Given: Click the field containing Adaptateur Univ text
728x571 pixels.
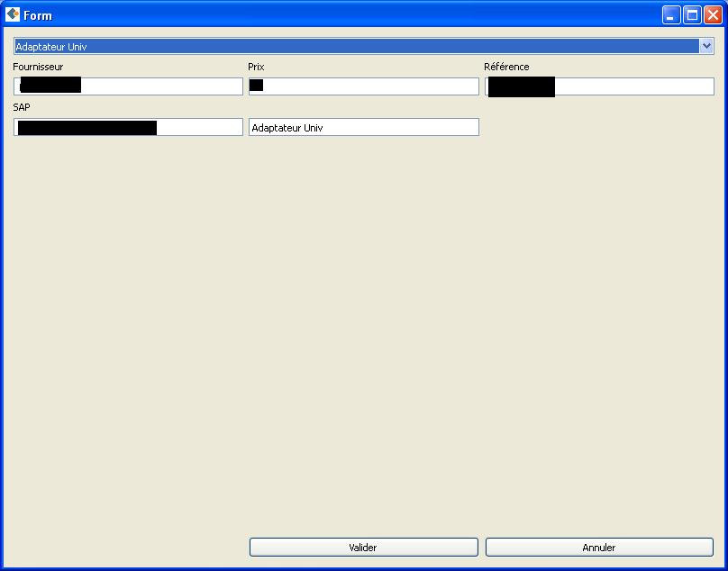Looking at the screenshot, I should coord(363,126).
